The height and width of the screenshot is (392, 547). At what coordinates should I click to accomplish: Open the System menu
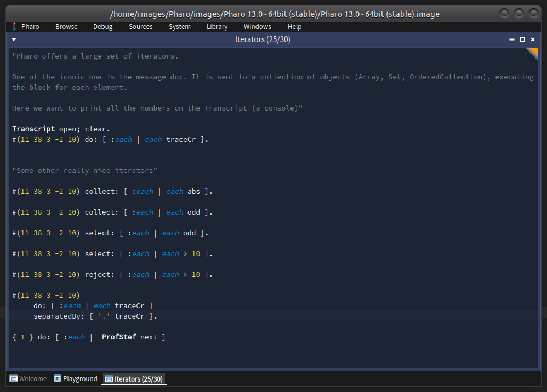click(x=180, y=26)
